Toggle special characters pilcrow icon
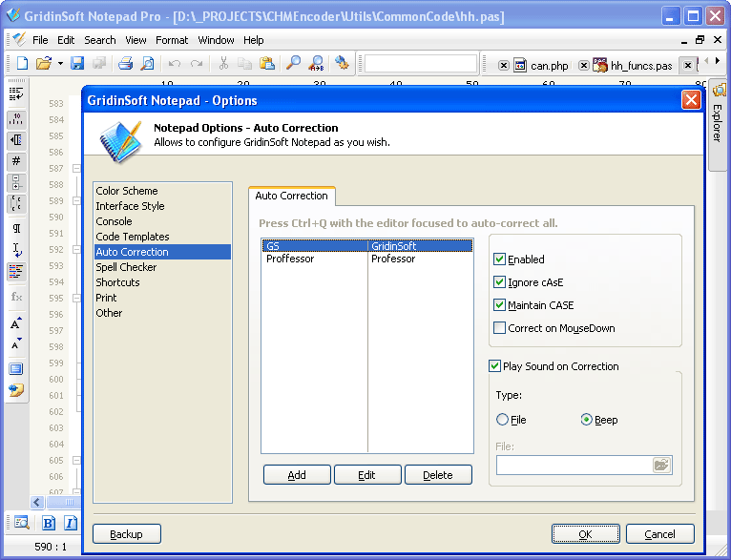 (16, 228)
